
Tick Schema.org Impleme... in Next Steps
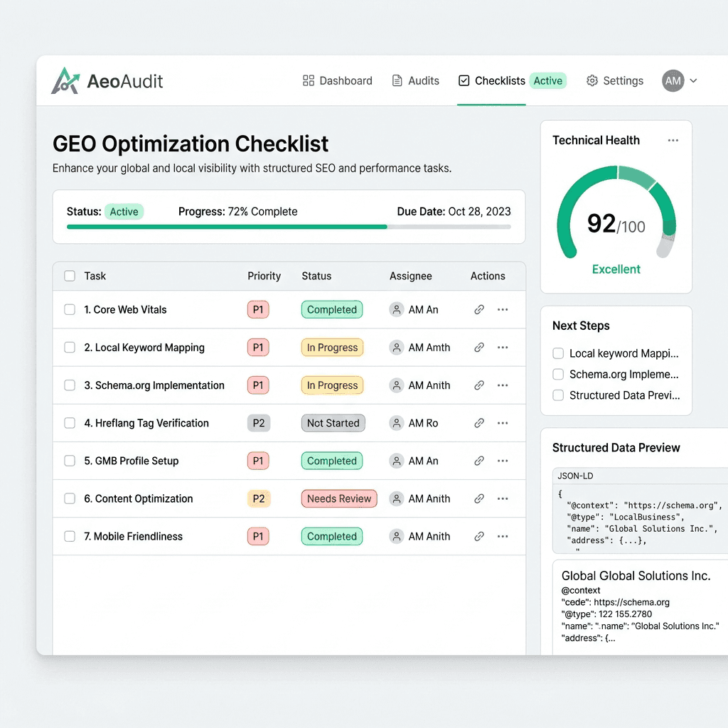click(x=558, y=374)
